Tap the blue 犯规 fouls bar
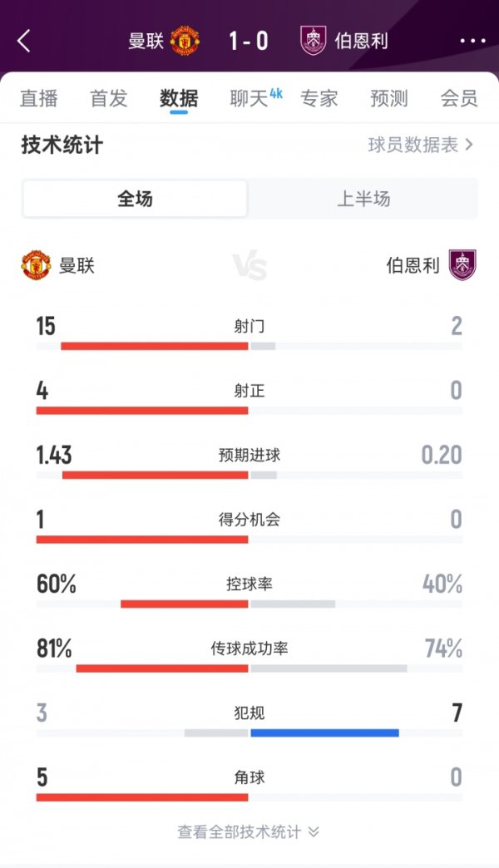Image resolution: width=499 pixels, height=868 pixels. [324, 732]
